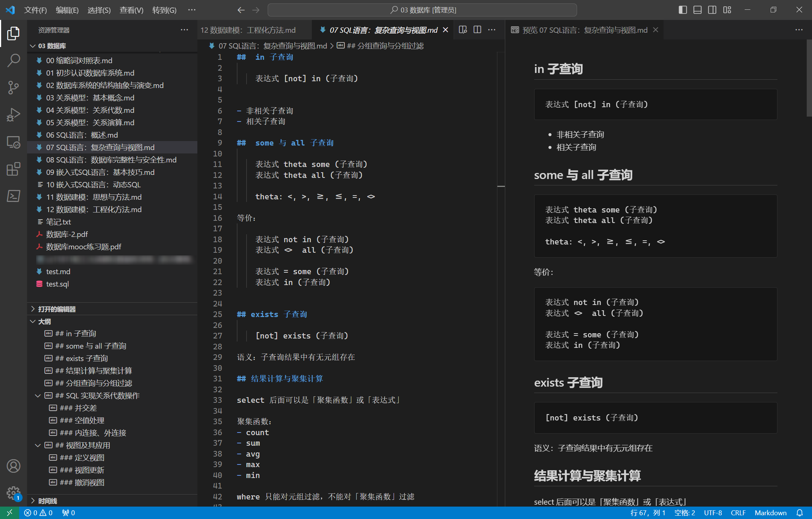
Task: Click the Markdown language mode button
Action: [x=770, y=513]
